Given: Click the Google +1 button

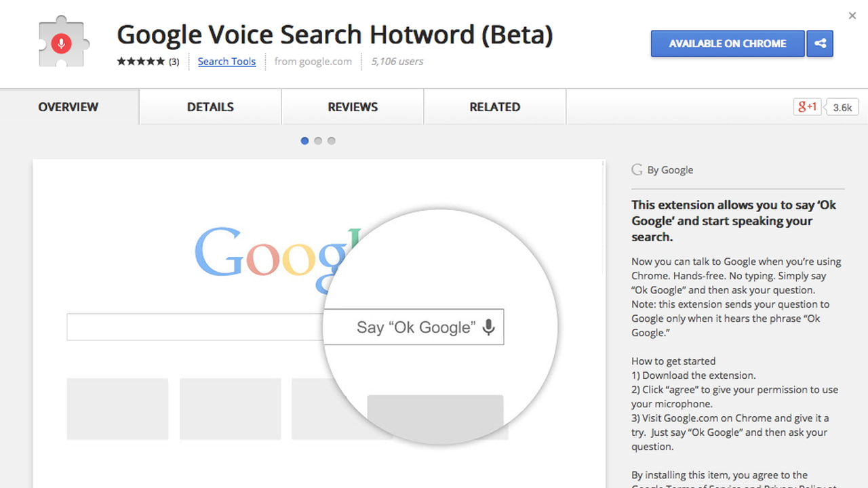Looking at the screenshot, I should 807,106.
